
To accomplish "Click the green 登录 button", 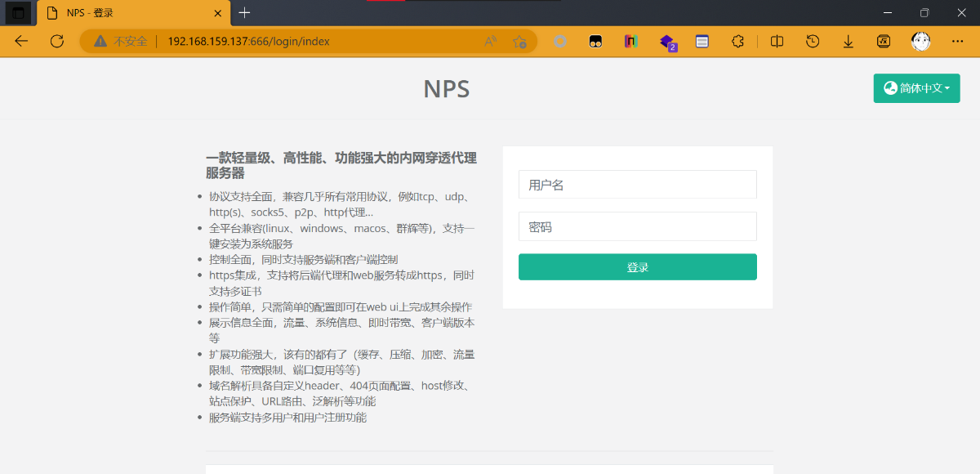I will tap(638, 267).
